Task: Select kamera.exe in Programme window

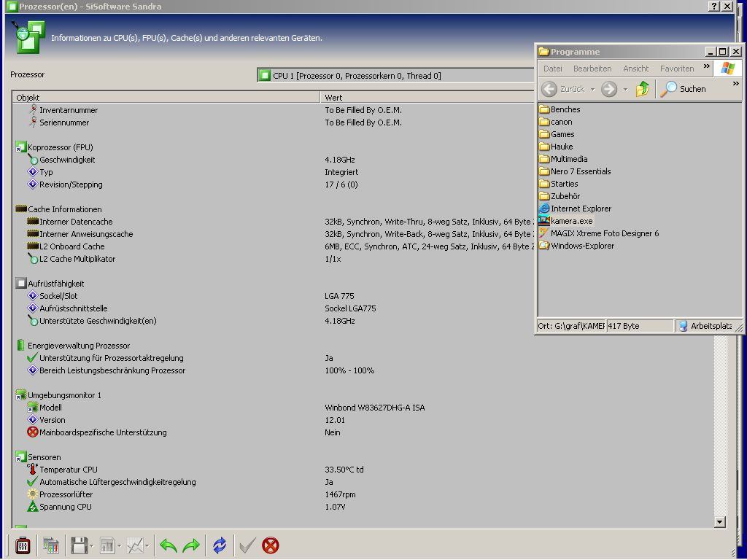Action: (566, 220)
